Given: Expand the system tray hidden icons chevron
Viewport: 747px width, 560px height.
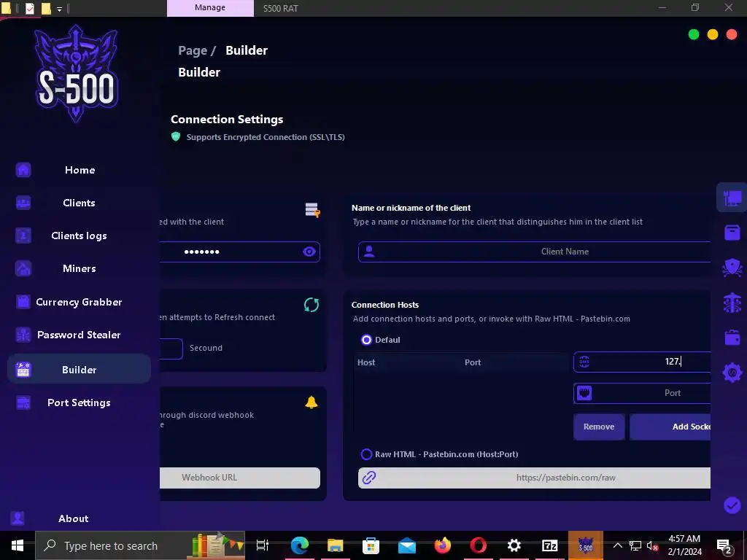Looking at the screenshot, I should (x=617, y=545).
